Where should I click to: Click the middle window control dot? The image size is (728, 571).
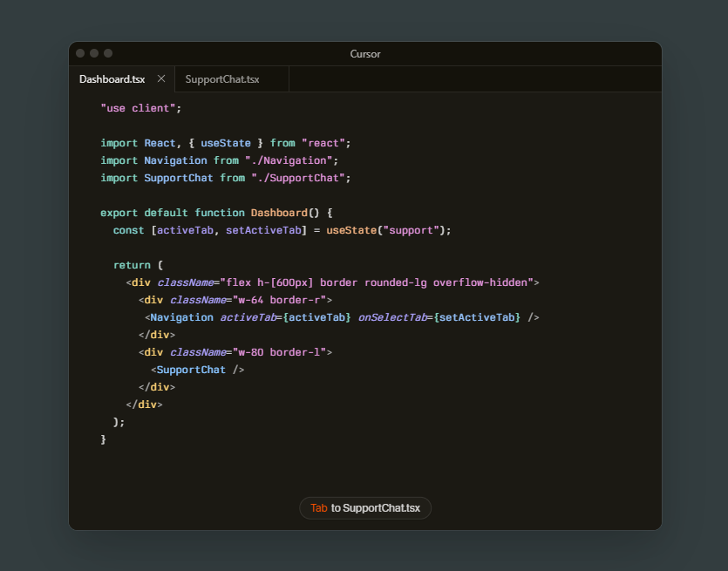tap(94, 53)
